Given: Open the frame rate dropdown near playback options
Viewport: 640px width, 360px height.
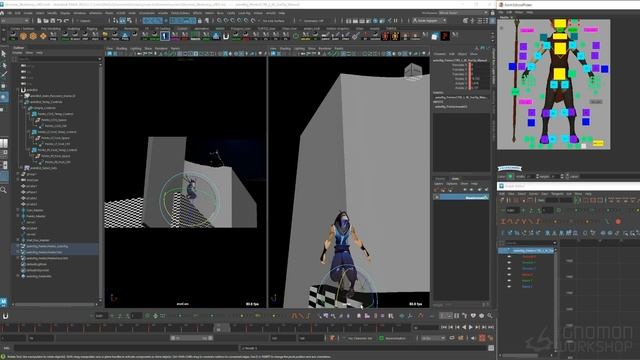Looking at the screenshot, I should pyautogui.click(x=433, y=338).
